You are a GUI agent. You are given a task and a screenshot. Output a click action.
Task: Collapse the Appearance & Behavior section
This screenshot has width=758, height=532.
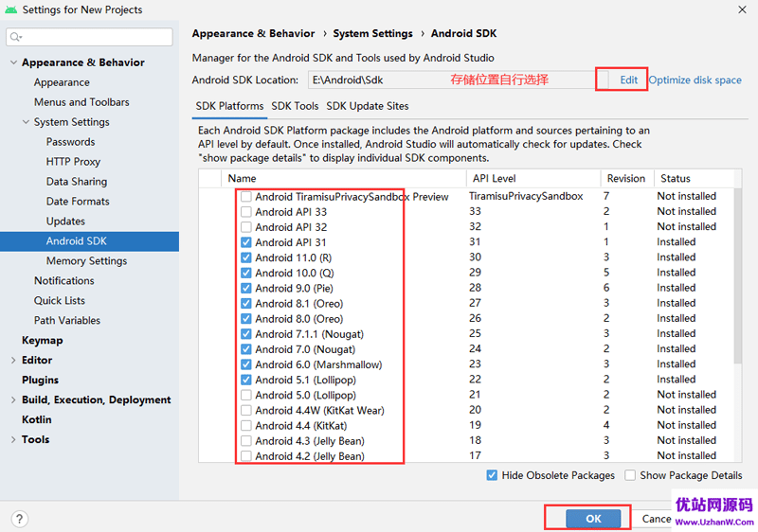[x=13, y=62]
